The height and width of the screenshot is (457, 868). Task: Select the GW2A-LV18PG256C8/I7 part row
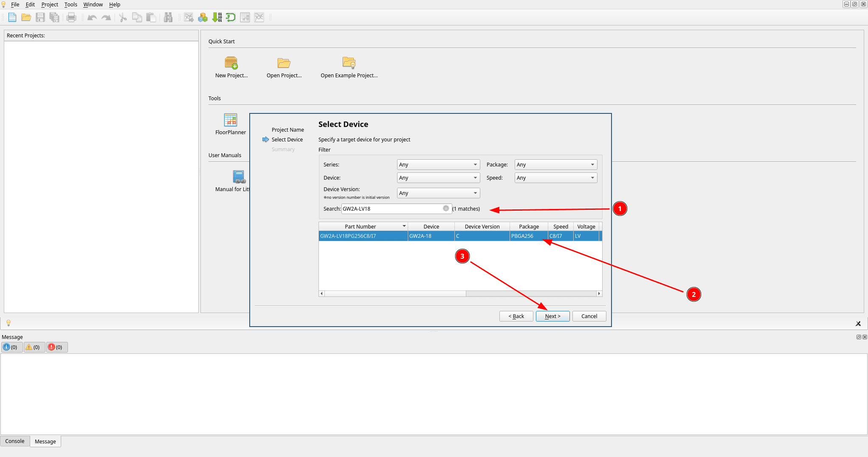click(x=460, y=236)
